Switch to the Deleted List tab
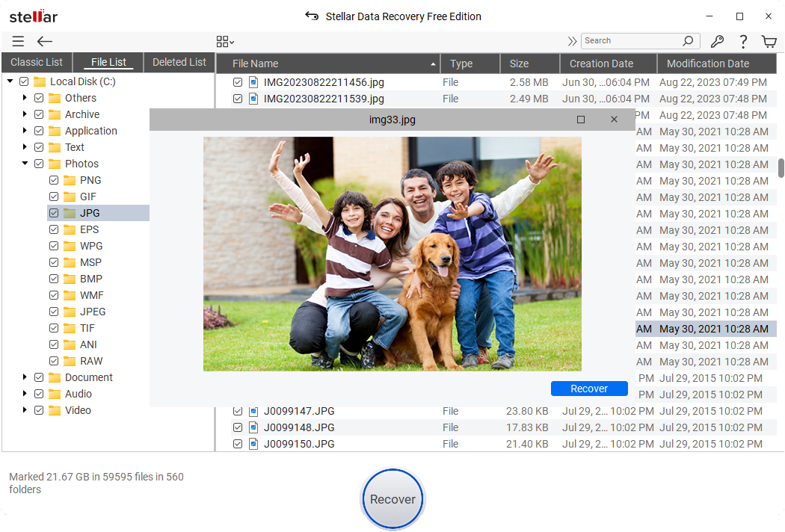 pyautogui.click(x=179, y=62)
